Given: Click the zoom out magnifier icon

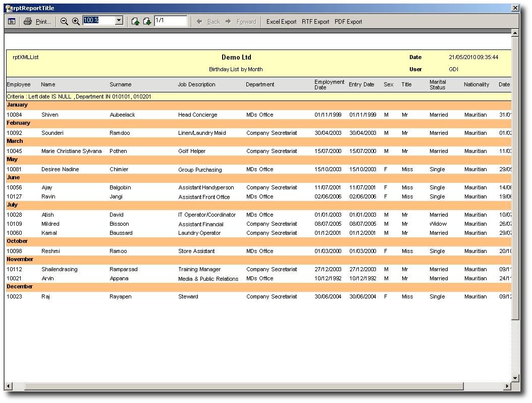Looking at the screenshot, I should click(64, 22).
